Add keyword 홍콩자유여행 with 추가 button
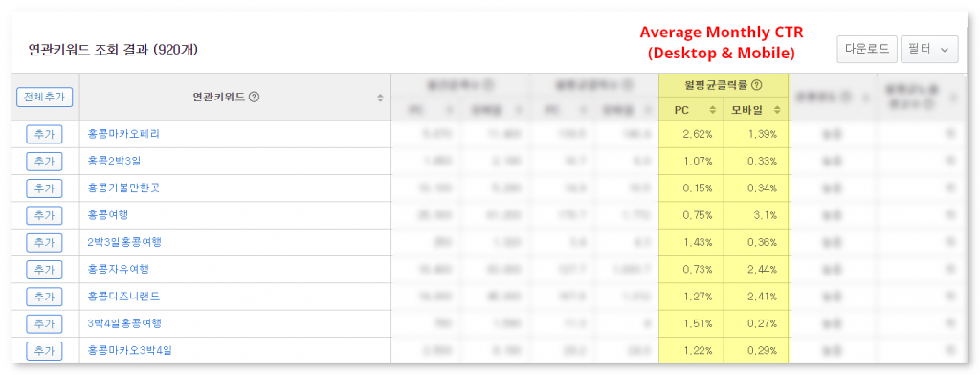980x375 pixels. click(44, 270)
